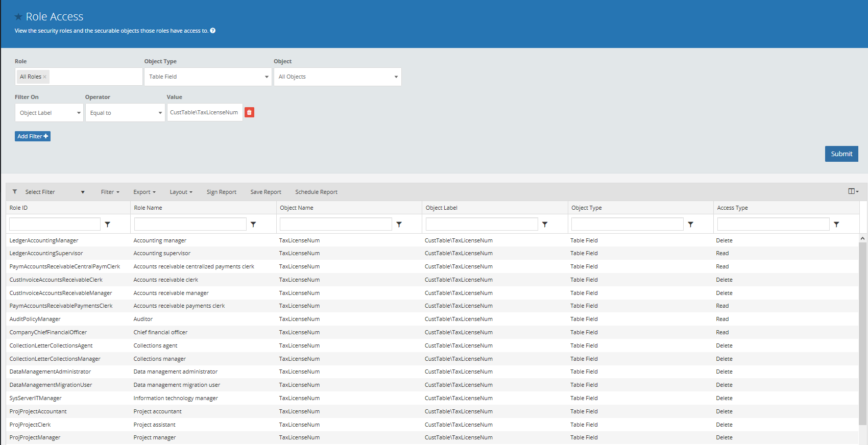Open the All Objects dropdown
This screenshot has width=868, height=445.
coord(337,77)
